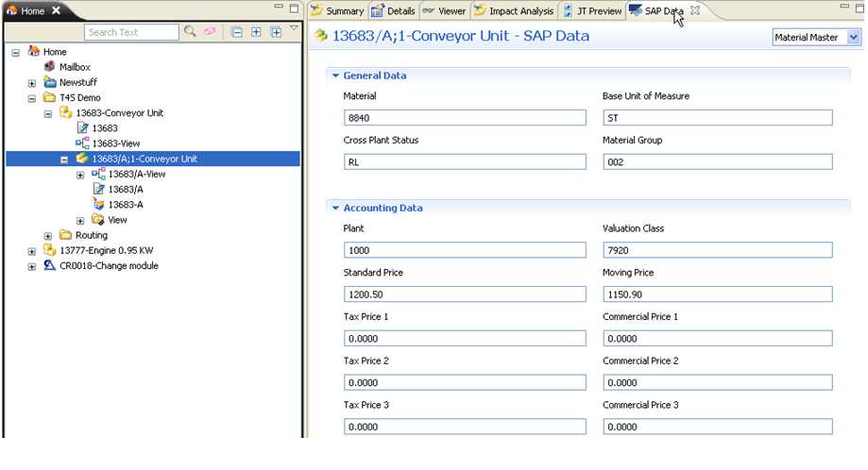868x470 pixels.
Task: Click the CR0018 change request icon
Action: click(50, 265)
